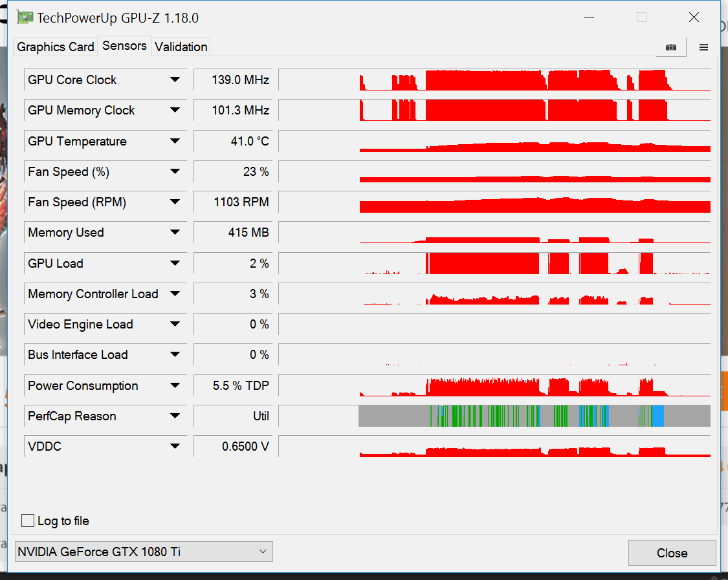
Task: Enable the Log to file checkbox
Action: (28, 521)
